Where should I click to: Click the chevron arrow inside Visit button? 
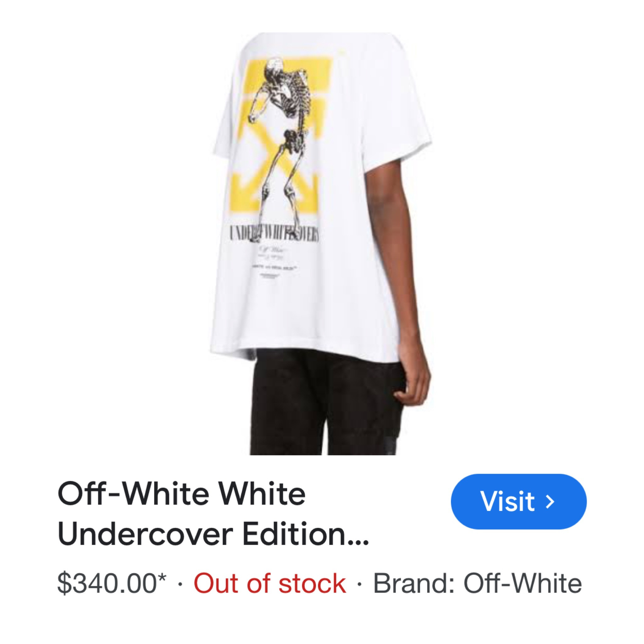click(550, 501)
